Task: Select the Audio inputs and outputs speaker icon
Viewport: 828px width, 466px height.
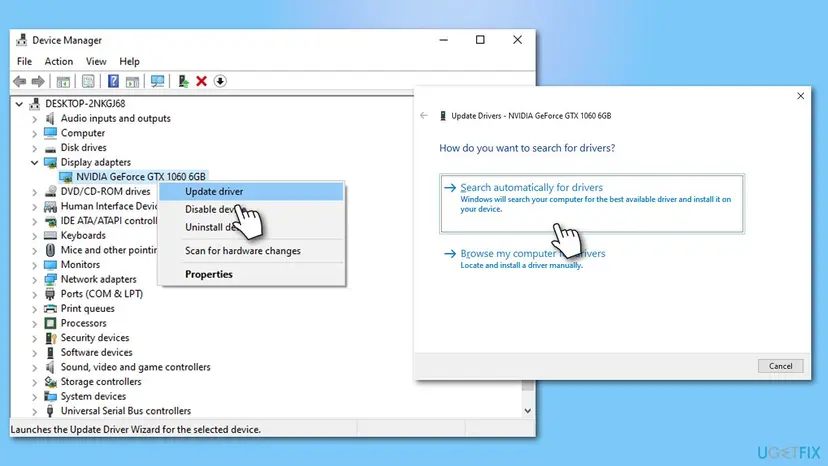Action: click(x=50, y=118)
